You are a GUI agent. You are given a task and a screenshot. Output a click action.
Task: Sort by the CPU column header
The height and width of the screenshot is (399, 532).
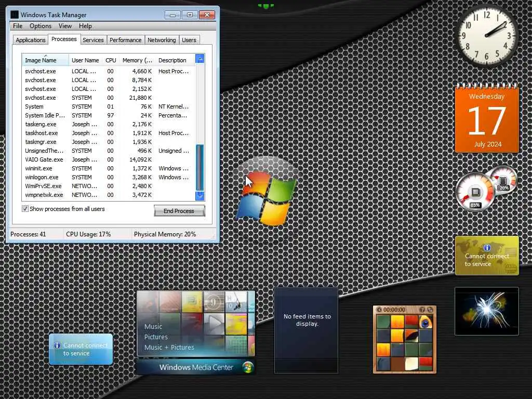point(111,60)
